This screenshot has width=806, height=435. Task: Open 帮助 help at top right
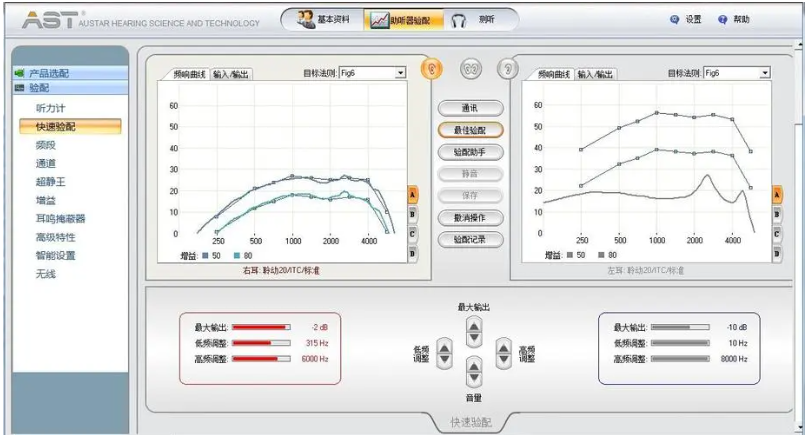tap(734, 20)
